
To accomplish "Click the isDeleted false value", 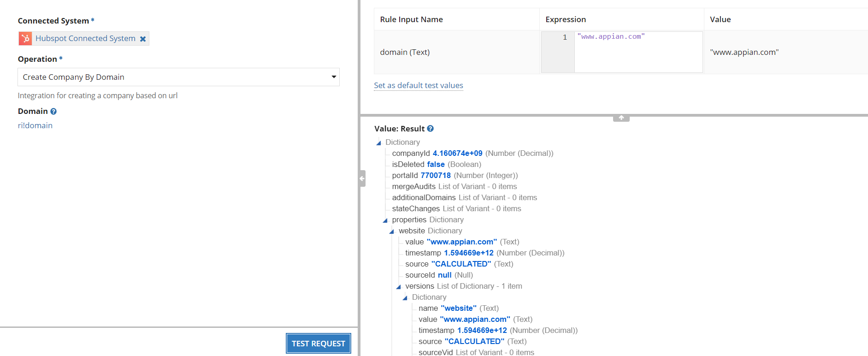I will pos(436,165).
